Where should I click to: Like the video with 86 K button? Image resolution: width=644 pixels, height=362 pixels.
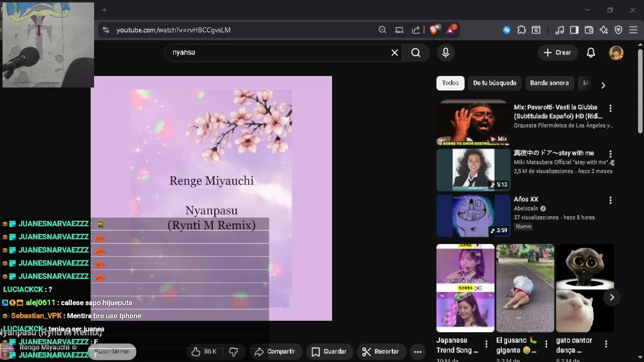(204, 352)
